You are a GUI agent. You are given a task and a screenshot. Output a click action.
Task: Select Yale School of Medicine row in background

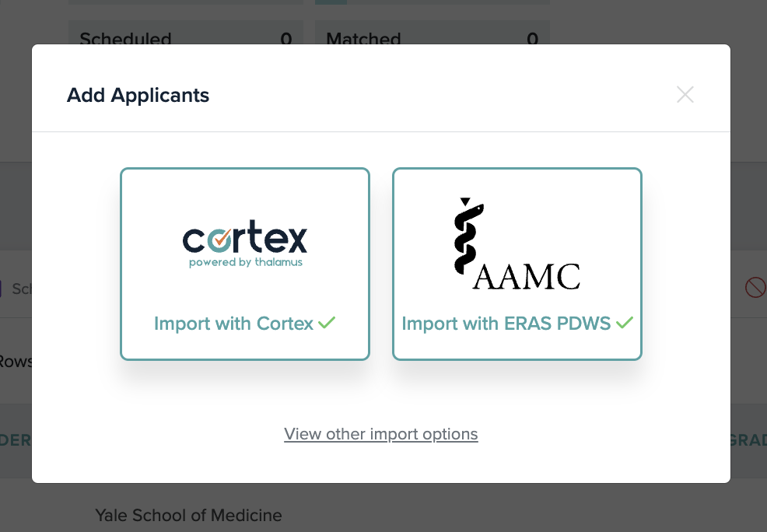click(188, 516)
